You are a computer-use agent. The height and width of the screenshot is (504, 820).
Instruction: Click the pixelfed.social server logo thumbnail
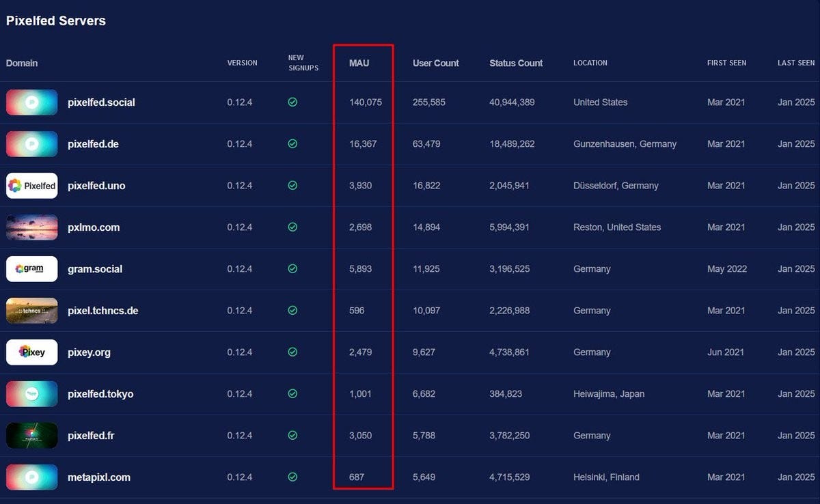[x=32, y=102]
